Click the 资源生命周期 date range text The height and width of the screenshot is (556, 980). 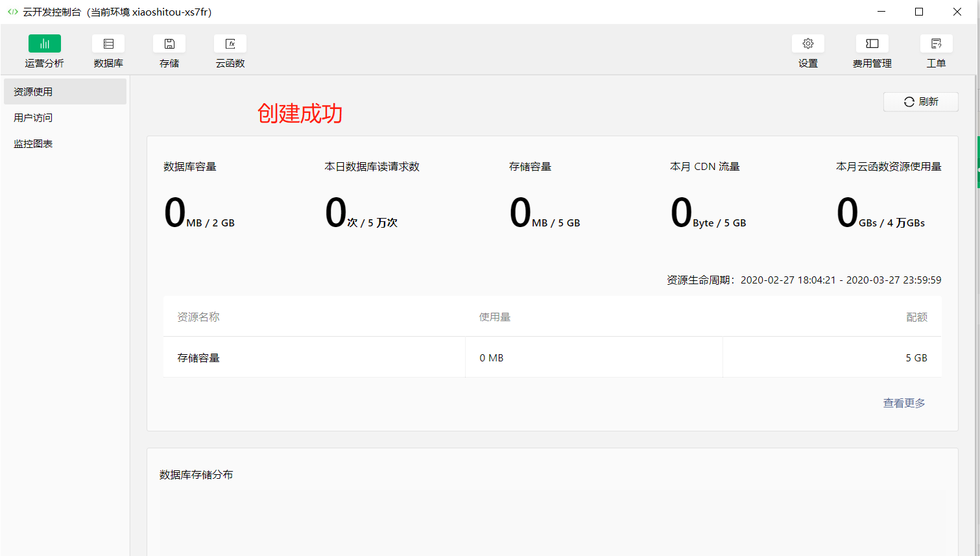[x=804, y=280]
